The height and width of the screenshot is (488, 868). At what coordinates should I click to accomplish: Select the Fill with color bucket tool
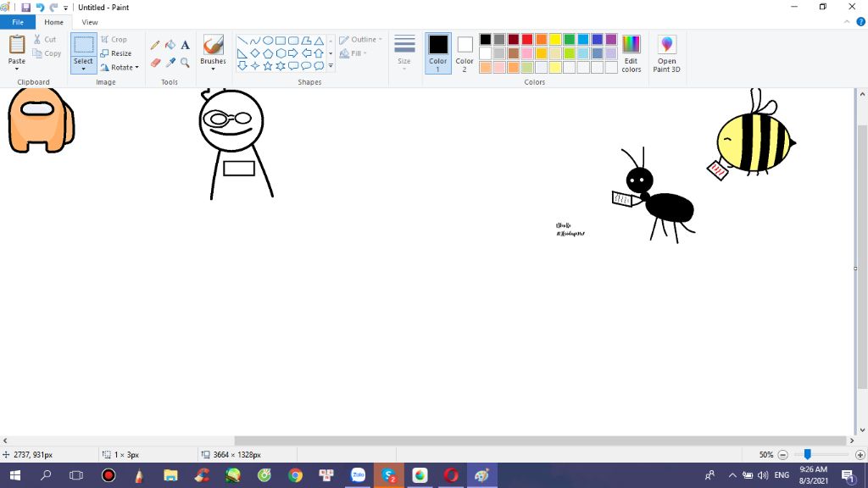coord(170,46)
